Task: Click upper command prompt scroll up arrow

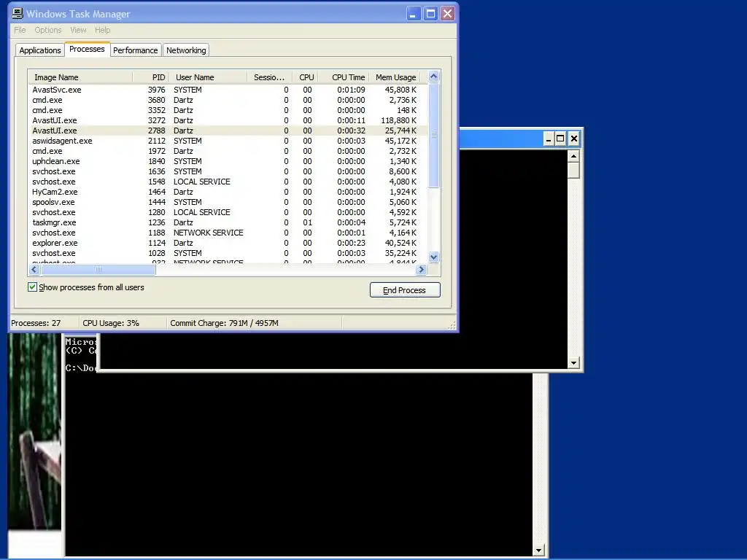Action: [573, 156]
